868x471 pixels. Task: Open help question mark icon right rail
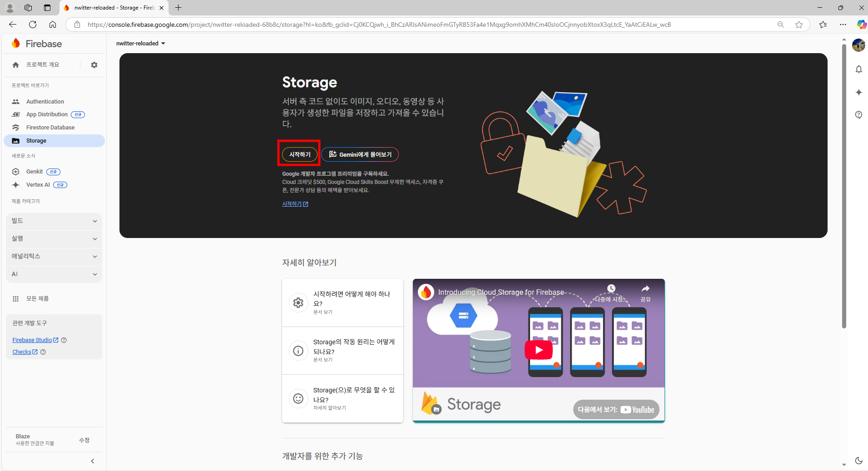(x=858, y=114)
